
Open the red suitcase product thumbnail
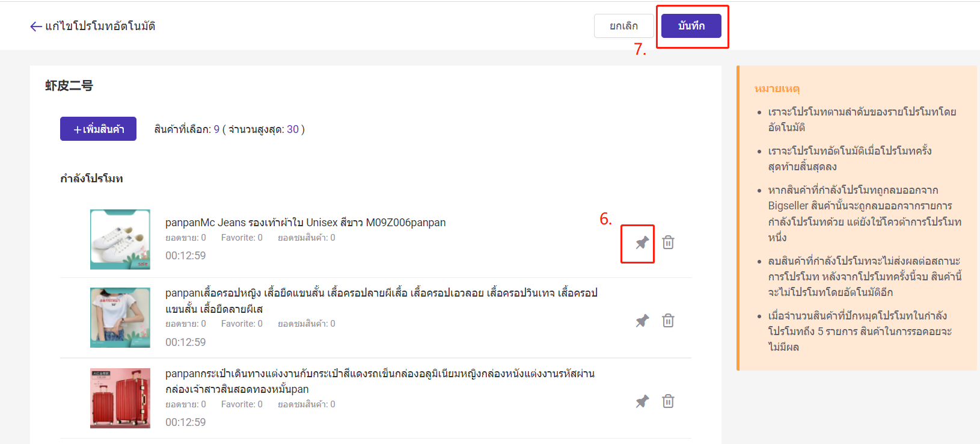120,398
